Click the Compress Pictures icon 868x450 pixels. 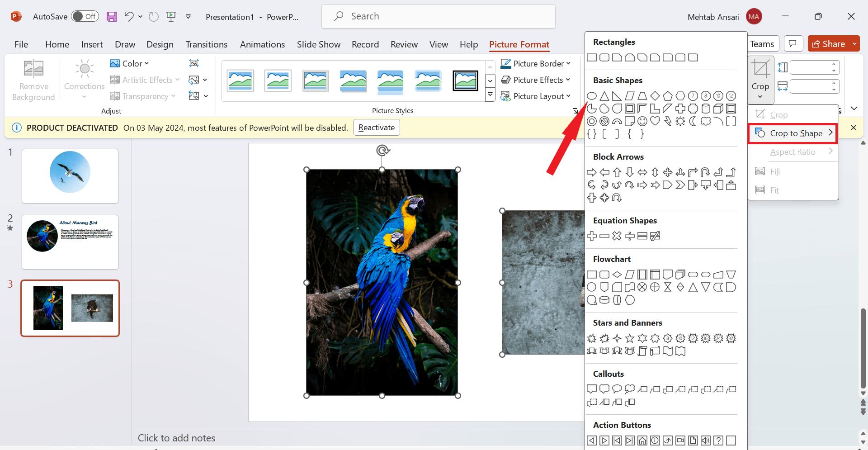click(x=194, y=63)
